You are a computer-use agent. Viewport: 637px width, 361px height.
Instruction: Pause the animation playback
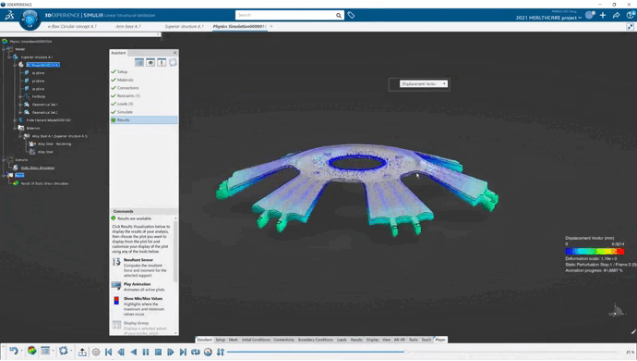[146, 352]
